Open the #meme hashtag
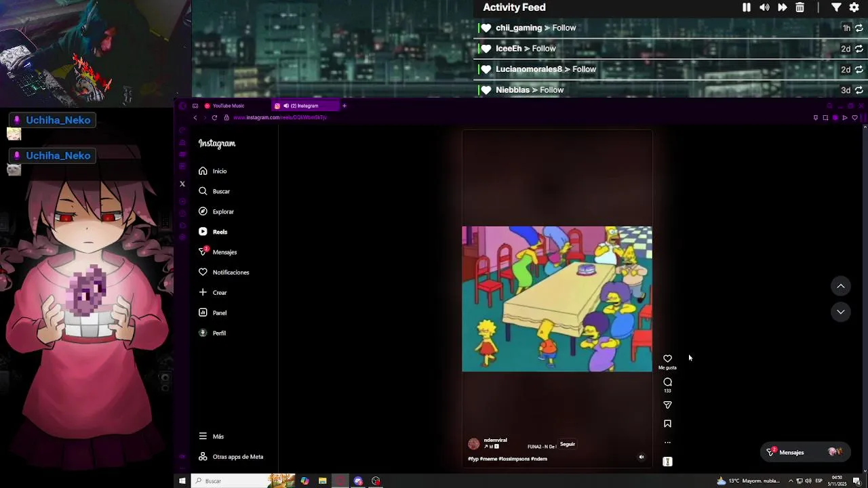 489,459
